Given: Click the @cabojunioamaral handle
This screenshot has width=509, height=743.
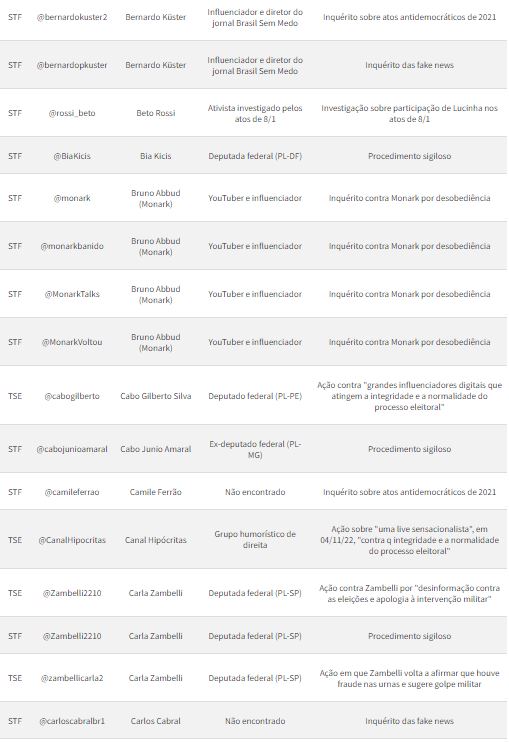Looking at the screenshot, I should tap(72, 449).
